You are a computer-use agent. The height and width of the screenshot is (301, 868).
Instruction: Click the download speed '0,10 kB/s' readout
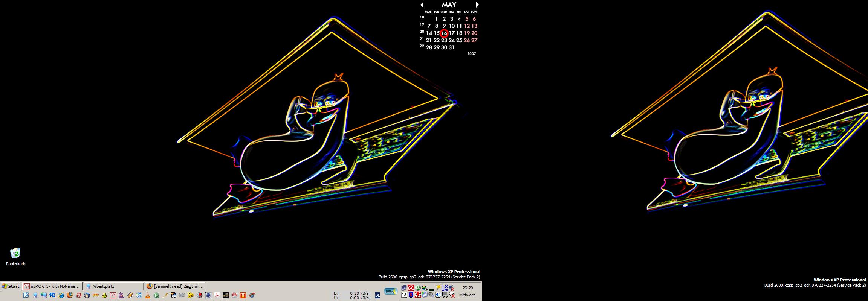[x=359, y=293]
